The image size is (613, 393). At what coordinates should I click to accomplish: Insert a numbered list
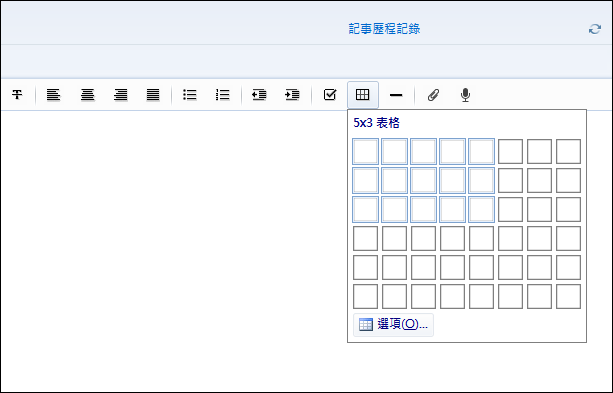[222, 95]
